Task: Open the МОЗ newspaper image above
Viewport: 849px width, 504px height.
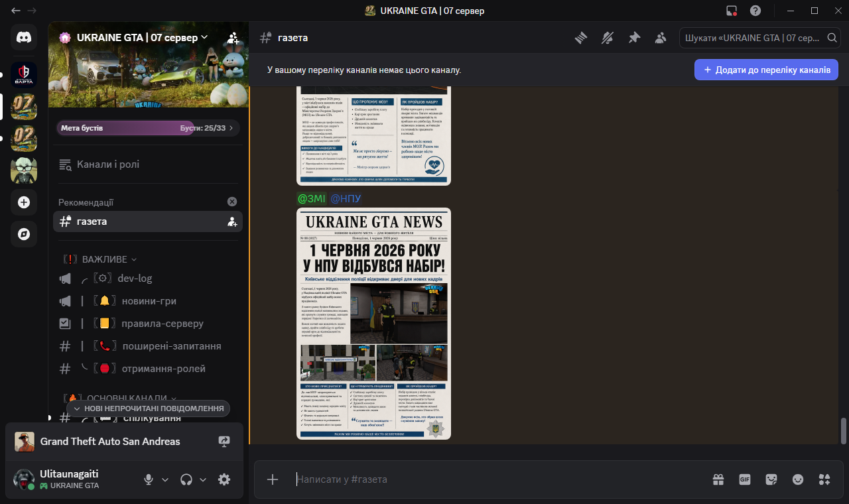Action: [373, 135]
